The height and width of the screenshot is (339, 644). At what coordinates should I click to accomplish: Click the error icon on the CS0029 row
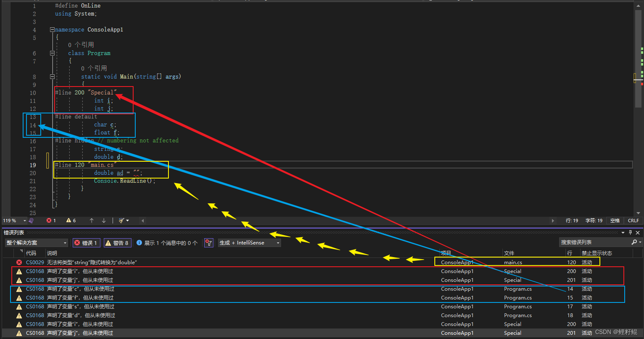point(19,262)
